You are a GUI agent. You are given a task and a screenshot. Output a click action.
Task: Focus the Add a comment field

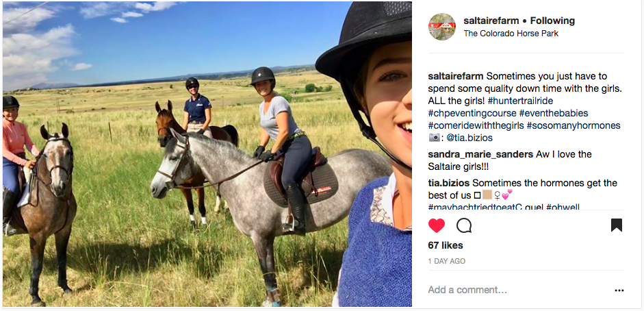pyautogui.click(x=517, y=290)
